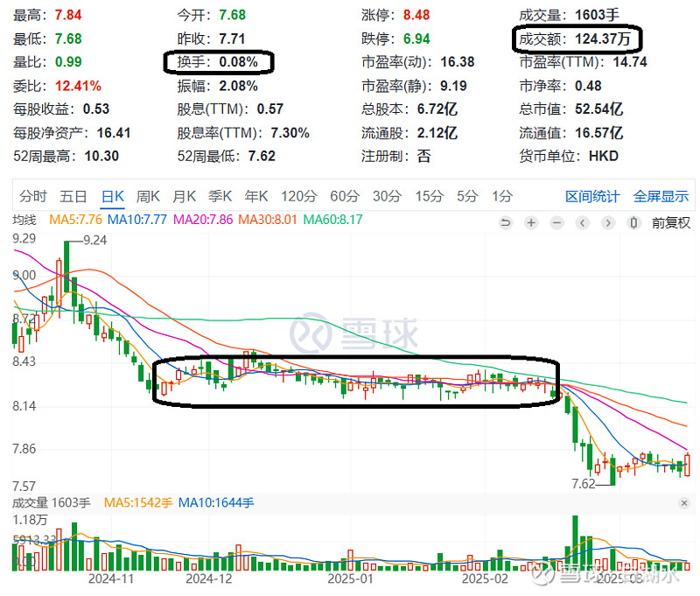This screenshot has width=700, height=596.
Task: Click the 总市值 value 52.54亿
Action: point(598,109)
